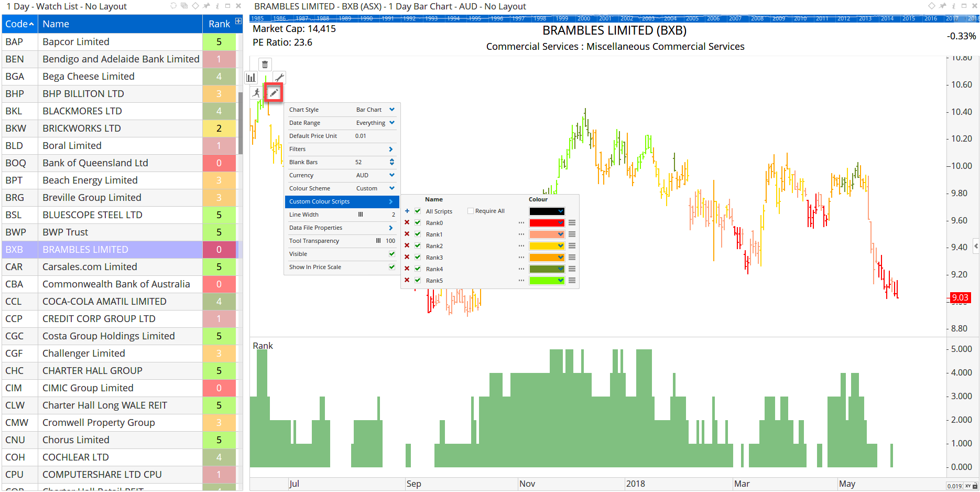
Task: Remove the Rank0 script with its red X
Action: coord(407,222)
